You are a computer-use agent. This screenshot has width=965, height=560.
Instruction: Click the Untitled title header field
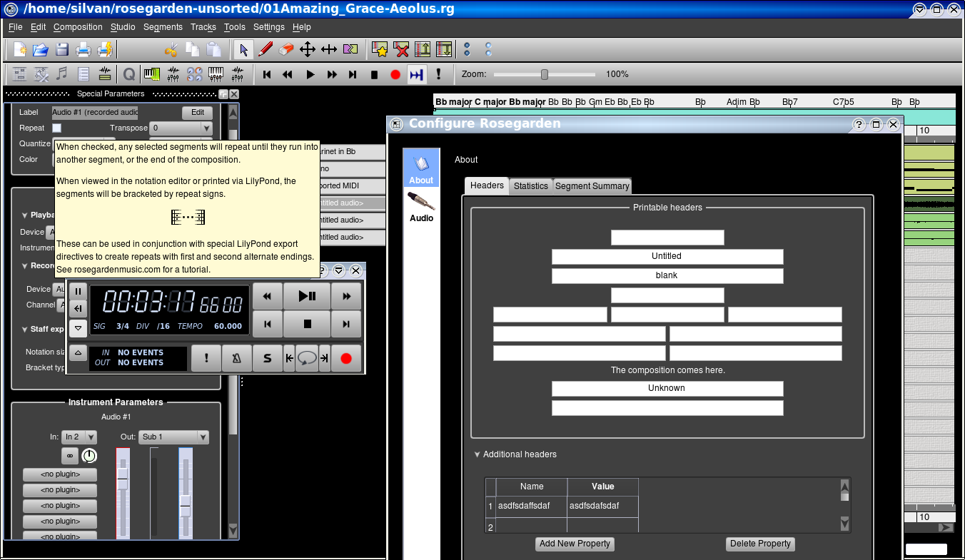[x=667, y=256]
